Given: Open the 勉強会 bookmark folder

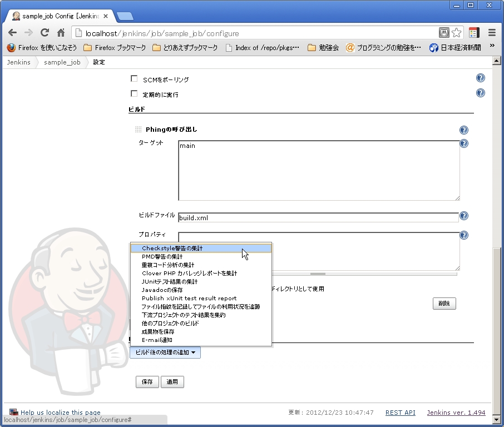Looking at the screenshot, I should pos(323,48).
